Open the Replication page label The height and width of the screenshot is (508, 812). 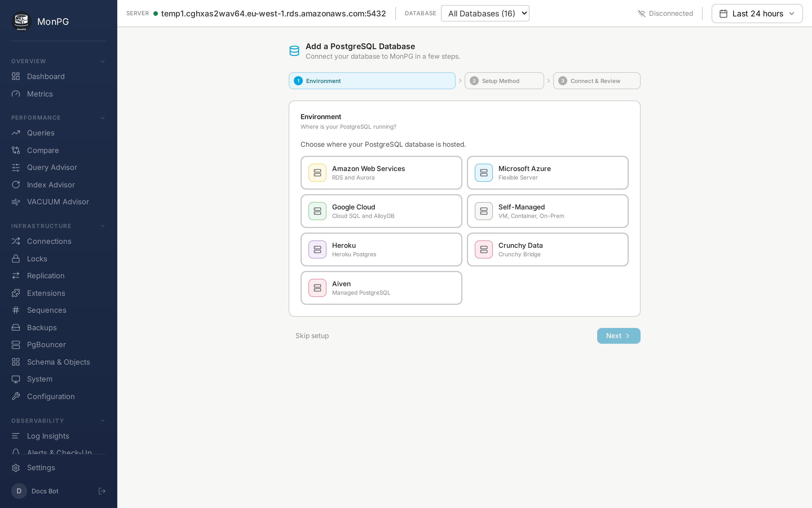click(46, 275)
